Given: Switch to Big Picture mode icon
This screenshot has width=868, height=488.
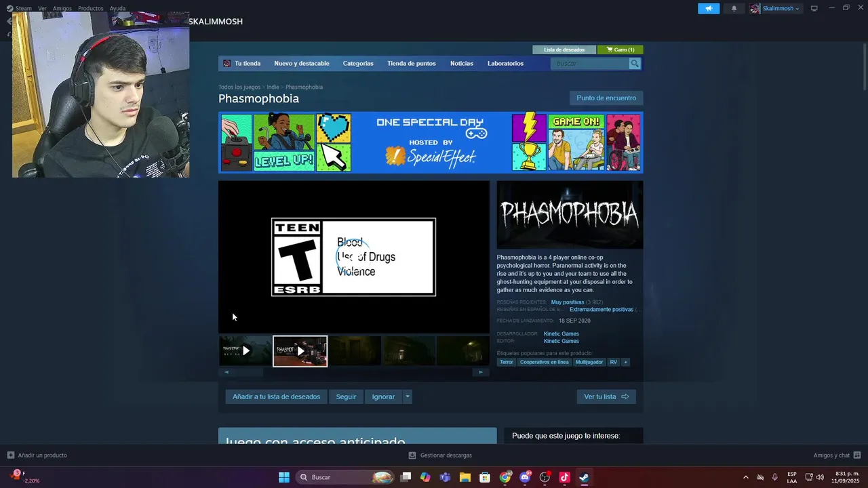Looking at the screenshot, I should click(814, 8).
